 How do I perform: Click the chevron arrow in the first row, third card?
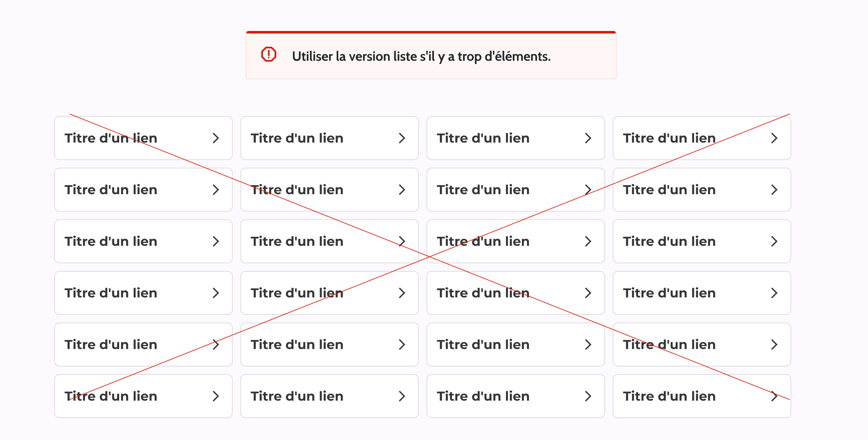(588, 138)
